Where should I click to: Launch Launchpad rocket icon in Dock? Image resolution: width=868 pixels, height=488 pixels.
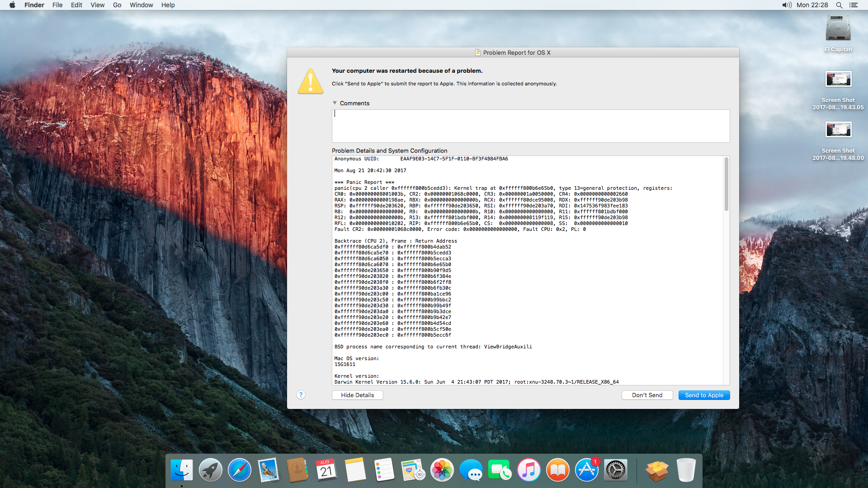[x=211, y=470]
